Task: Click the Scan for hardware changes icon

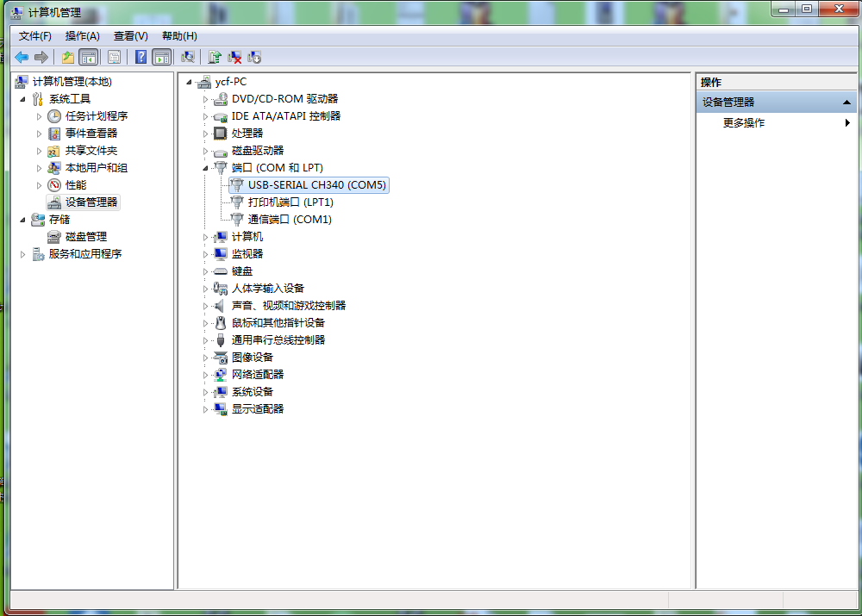Action: pyautogui.click(x=187, y=57)
